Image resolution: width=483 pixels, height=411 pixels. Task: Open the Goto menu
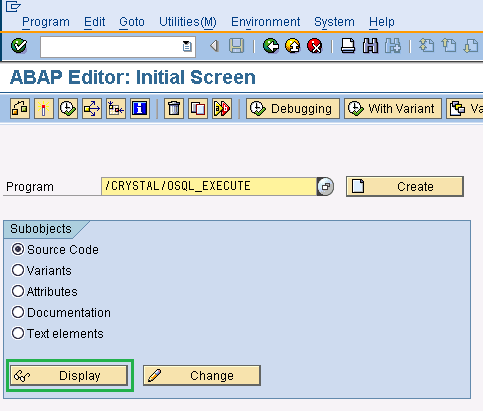132,22
